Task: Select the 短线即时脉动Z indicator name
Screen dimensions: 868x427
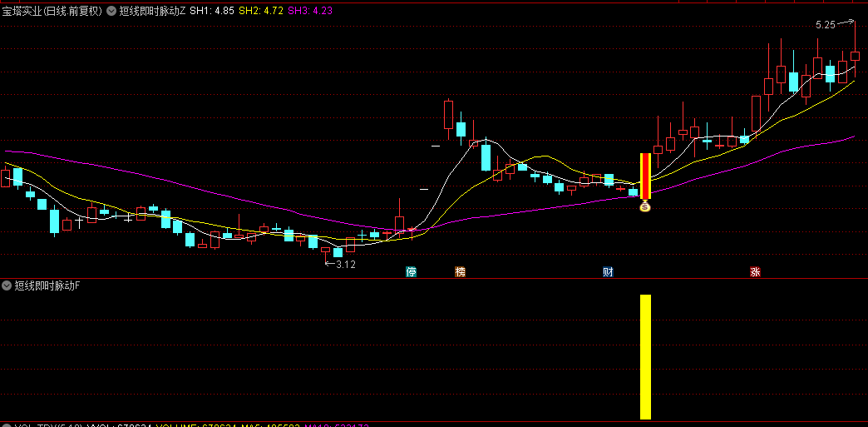Action: (152, 11)
